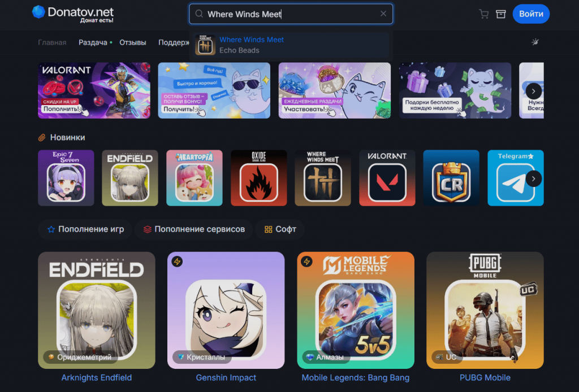The image size is (579, 392).
Task: Select the Oxide flame game icon
Action: (x=259, y=178)
